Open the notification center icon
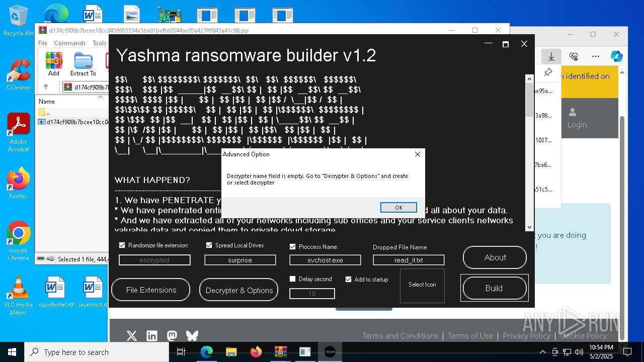The height and width of the screenshot is (362, 644). (627, 352)
